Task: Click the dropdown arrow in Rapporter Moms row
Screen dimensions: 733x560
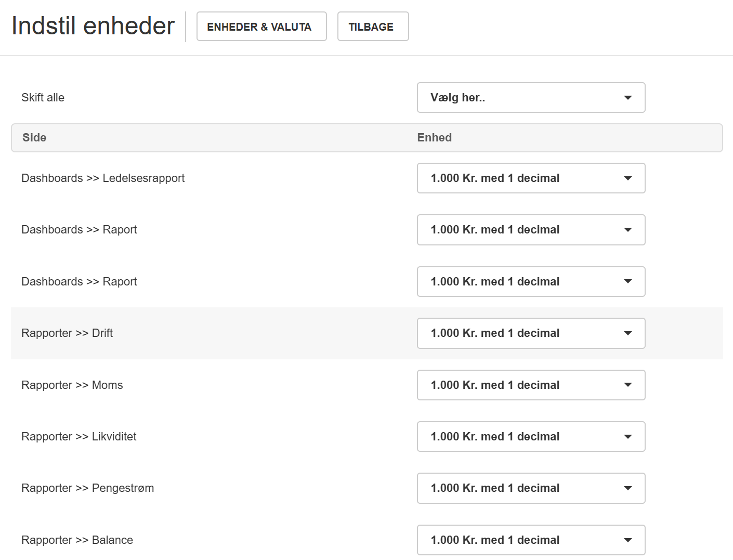Action: [627, 385]
